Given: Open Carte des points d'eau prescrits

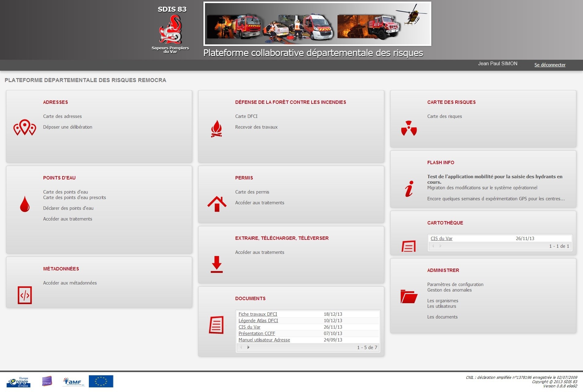Looking at the screenshot, I should [74, 198].
